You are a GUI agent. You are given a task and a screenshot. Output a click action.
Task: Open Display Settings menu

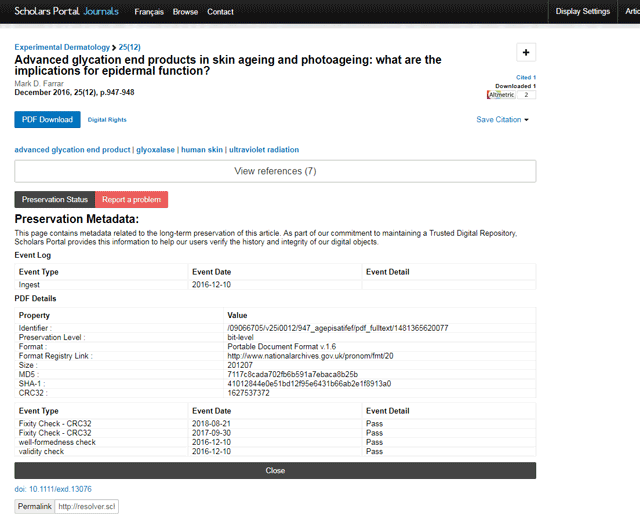click(x=583, y=11)
